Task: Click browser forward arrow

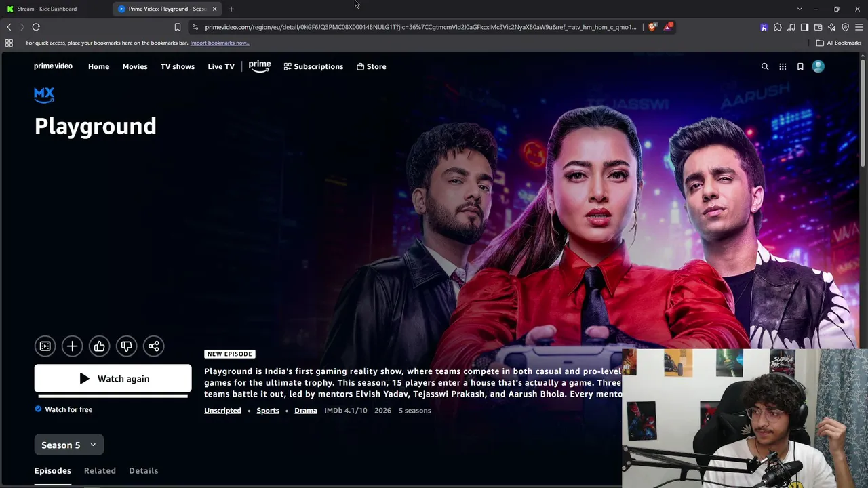Action: tap(22, 27)
